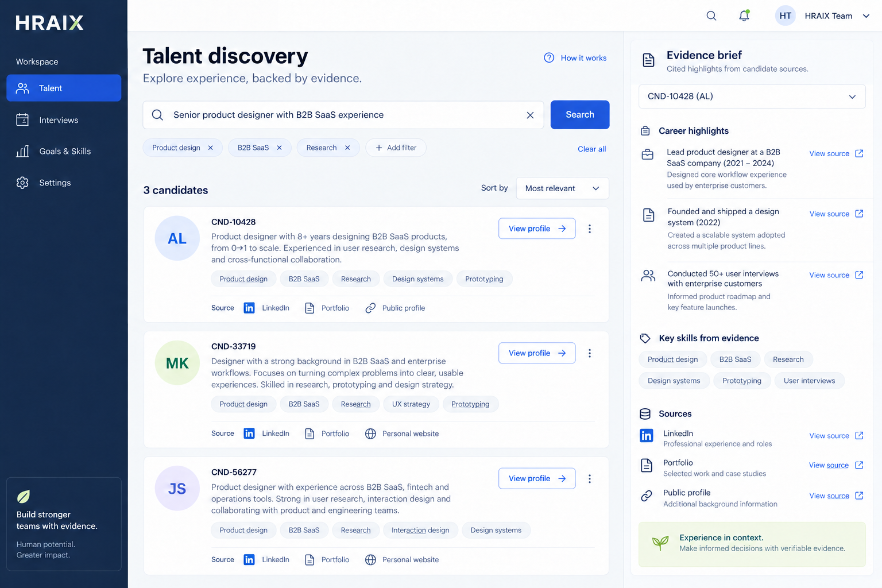View source for Public profile in Sources
This screenshot has height=588, width=882.
click(x=836, y=496)
